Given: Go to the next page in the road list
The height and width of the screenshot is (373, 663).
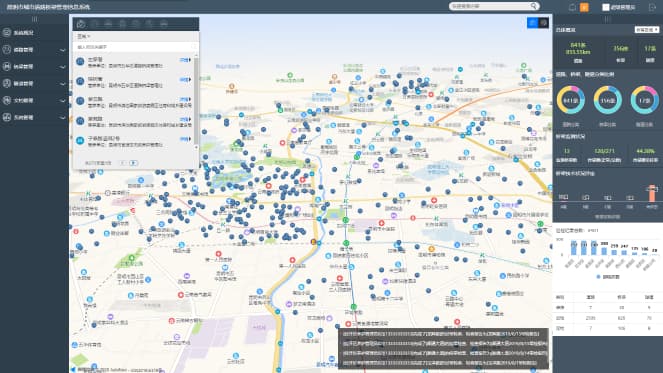Looking at the screenshot, I should coord(134,163).
